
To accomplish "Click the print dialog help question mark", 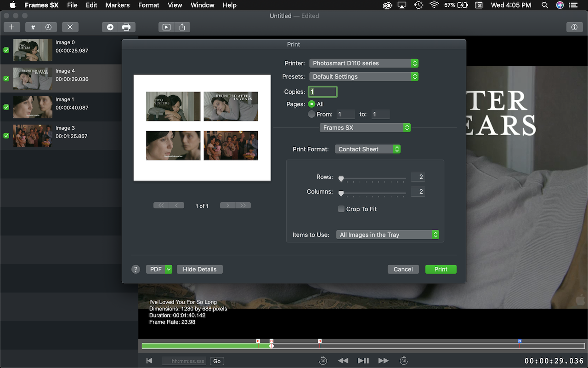I will (x=136, y=270).
